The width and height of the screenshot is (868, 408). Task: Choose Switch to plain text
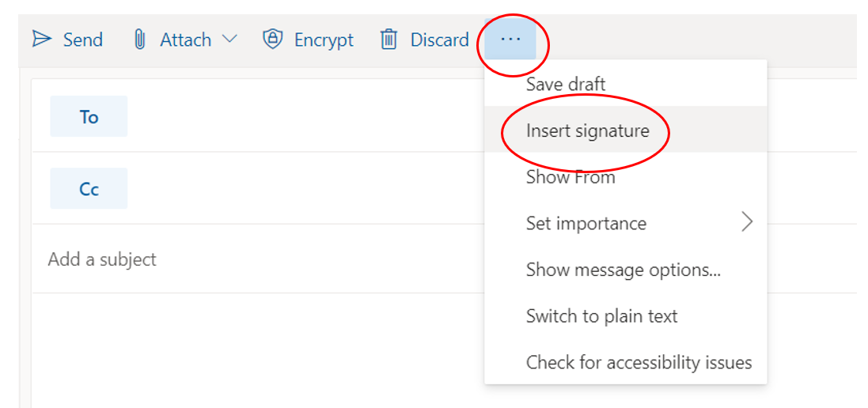601,316
